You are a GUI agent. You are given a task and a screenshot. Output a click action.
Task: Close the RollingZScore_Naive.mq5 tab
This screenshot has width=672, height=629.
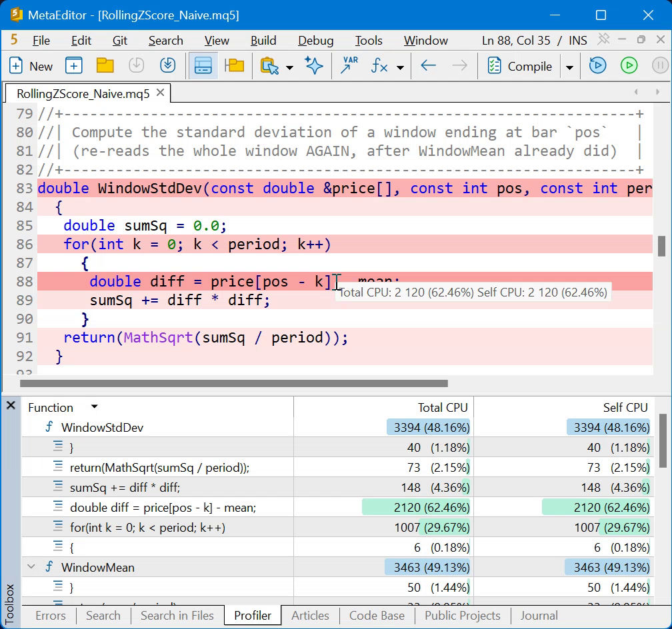[x=160, y=93]
